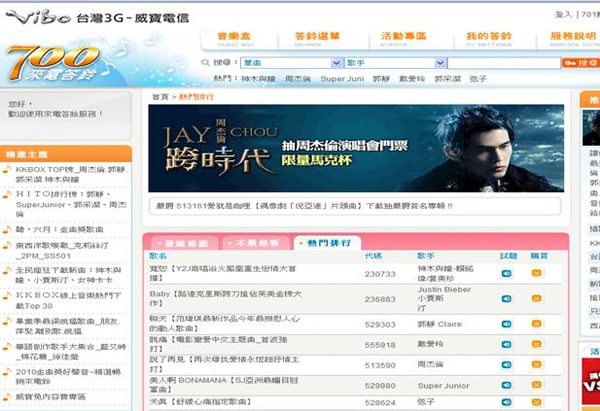Open sidebar item HITO排行榜
The height and width of the screenshot is (411, 600).
tap(71, 204)
